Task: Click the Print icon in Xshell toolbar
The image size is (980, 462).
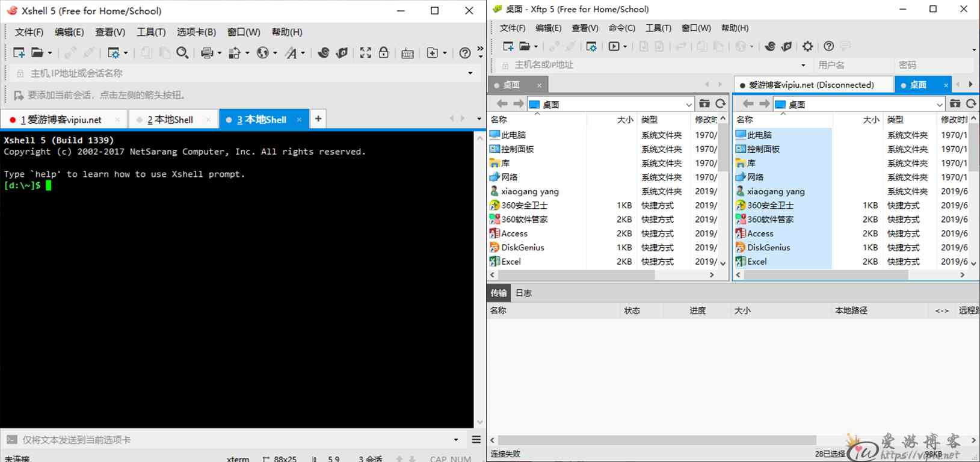Action: [x=207, y=53]
